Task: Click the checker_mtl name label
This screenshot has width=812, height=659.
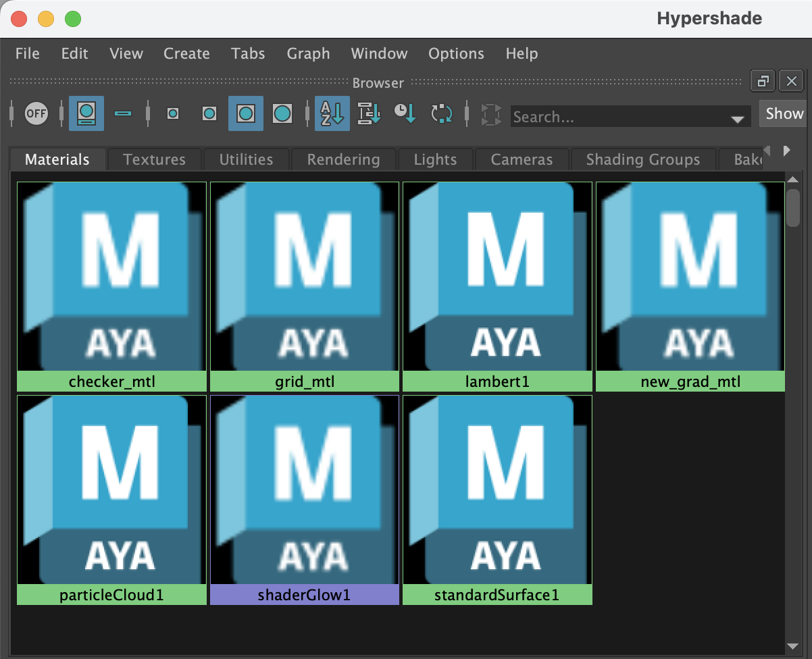Action: (111, 381)
